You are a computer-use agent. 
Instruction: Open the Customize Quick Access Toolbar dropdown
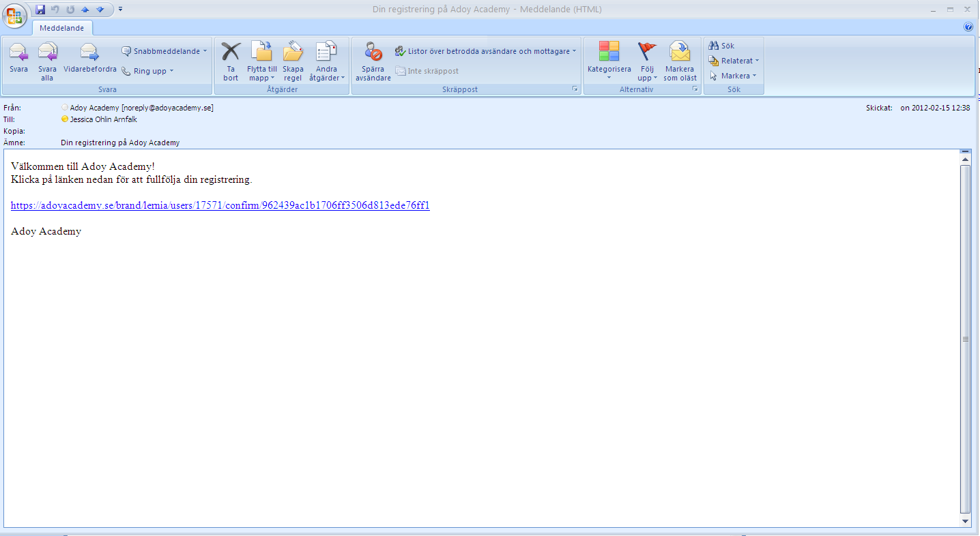click(120, 10)
